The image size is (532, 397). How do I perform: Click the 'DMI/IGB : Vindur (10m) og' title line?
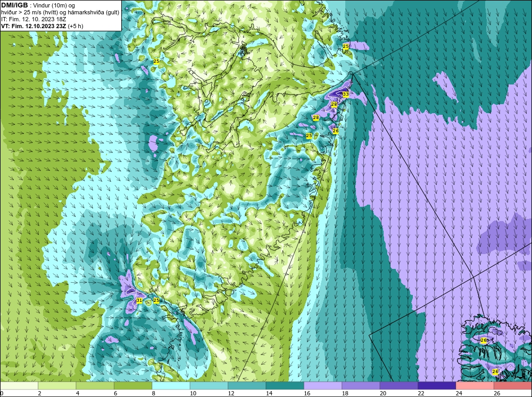point(38,5)
